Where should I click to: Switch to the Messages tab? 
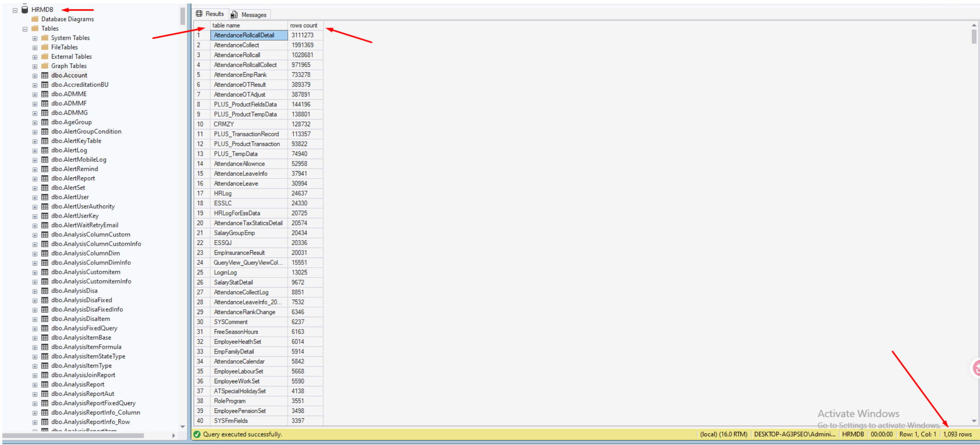point(249,15)
